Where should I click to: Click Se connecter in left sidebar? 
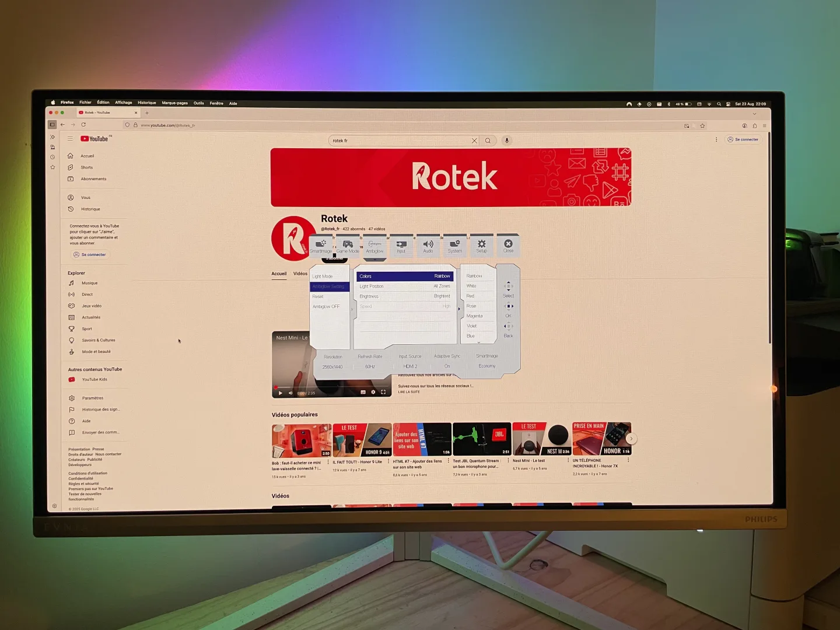pos(90,255)
